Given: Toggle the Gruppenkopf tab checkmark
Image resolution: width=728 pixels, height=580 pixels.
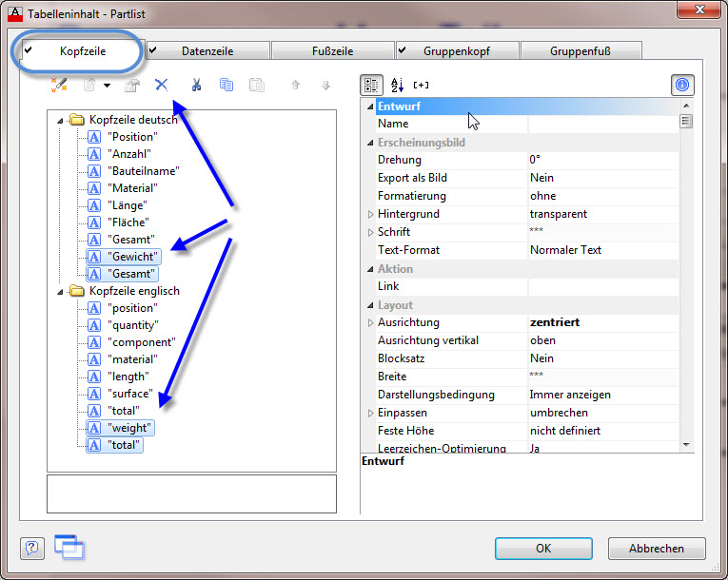Looking at the screenshot, I should click(x=403, y=49).
